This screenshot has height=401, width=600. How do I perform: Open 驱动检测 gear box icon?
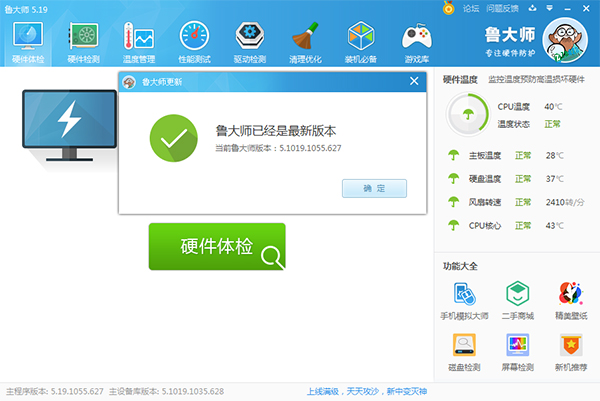tap(249, 36)
